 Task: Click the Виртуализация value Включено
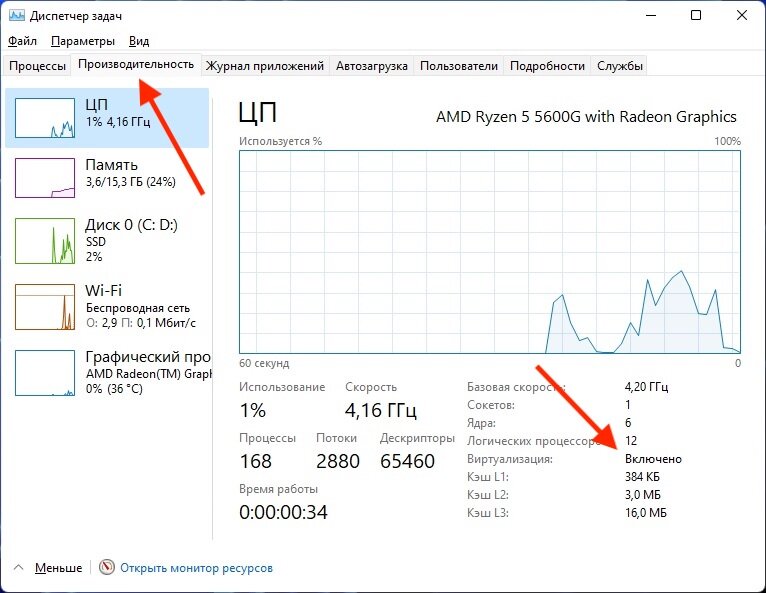(x=653, y=459)
